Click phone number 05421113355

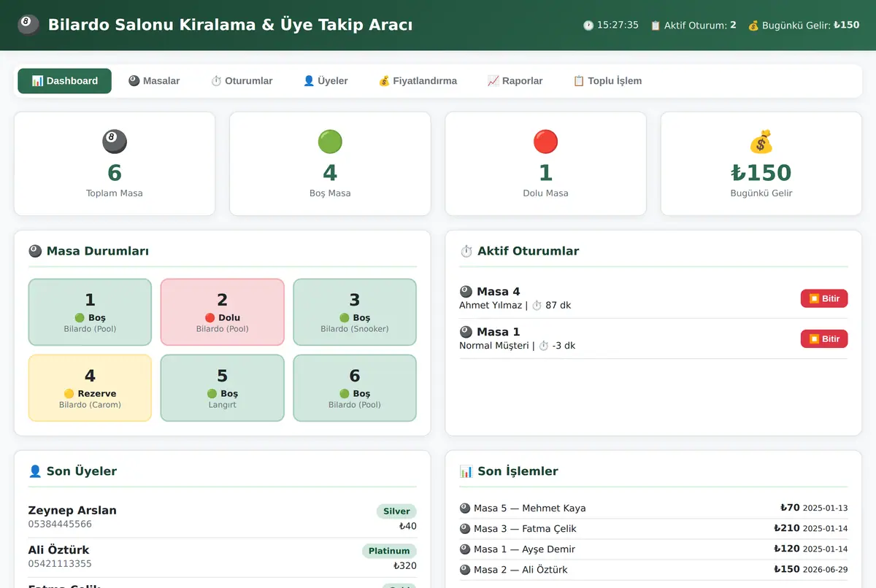click(60, 564)
